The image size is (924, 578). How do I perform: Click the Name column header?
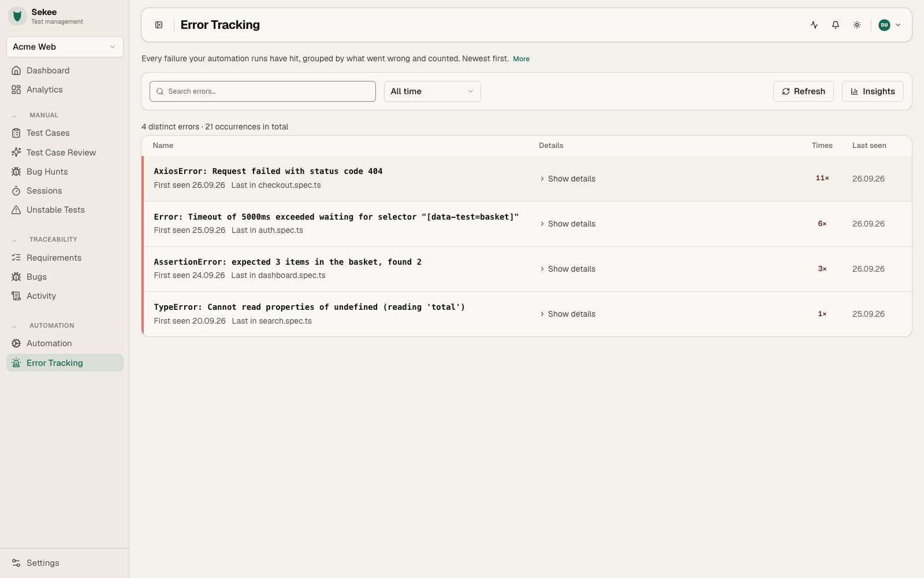(x=163, y=146)
